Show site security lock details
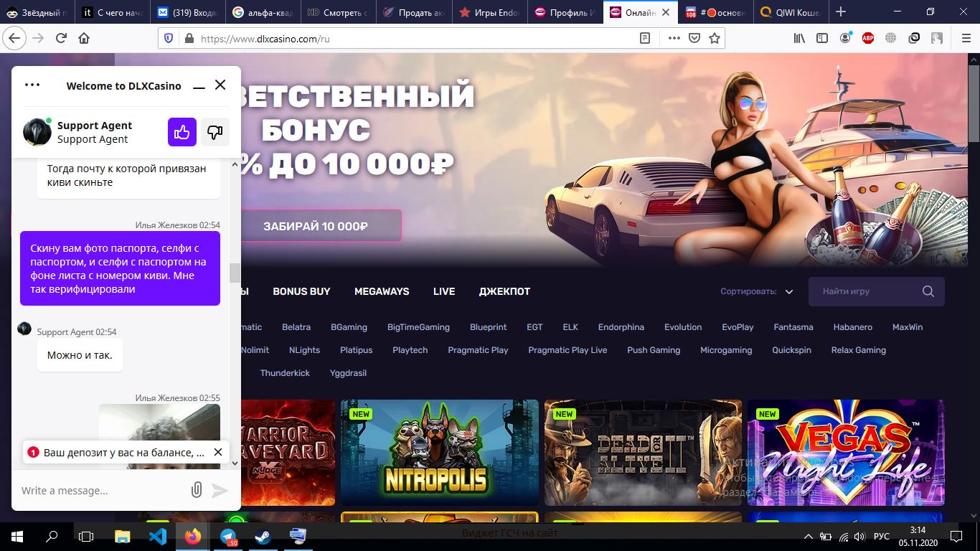The image size is (980, 551). pos(189,38)
